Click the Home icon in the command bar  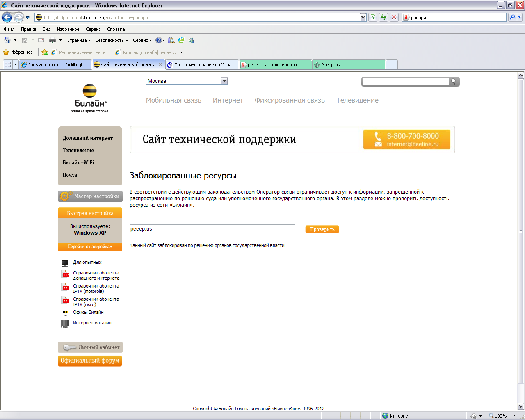7,40
